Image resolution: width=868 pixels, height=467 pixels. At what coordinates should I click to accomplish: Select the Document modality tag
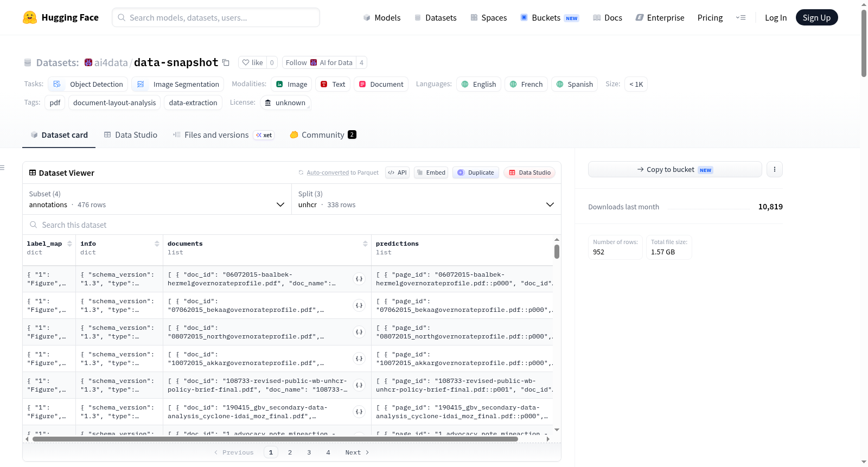coord(381,84)
